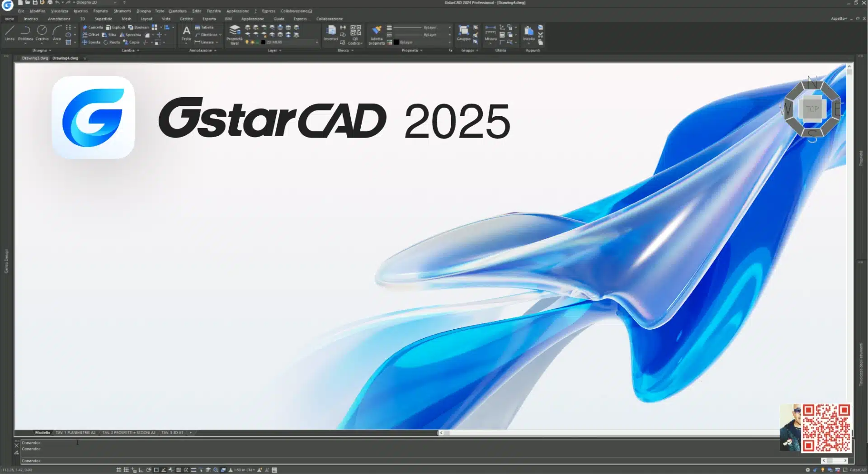This screenshot has height=474, width=868.
Task: Click the 2D MURI layer color swatch
Action: (263, 42)
